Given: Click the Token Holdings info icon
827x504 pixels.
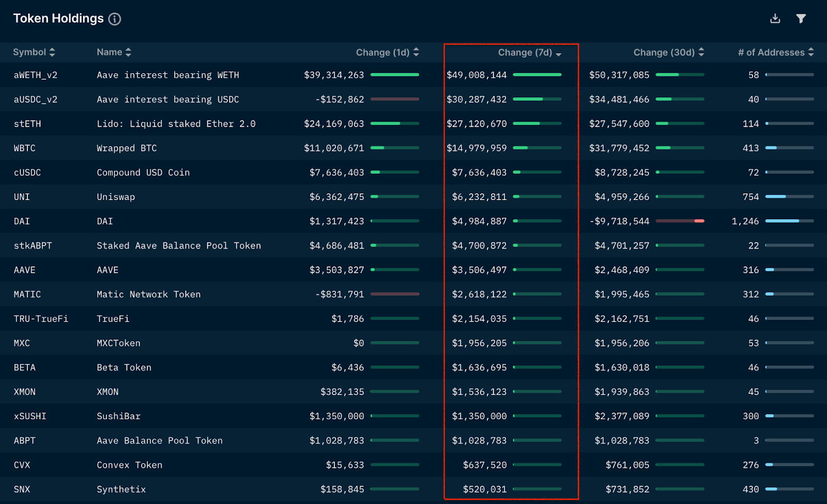Looking at the screenshot, I should [x=115, y=19].
